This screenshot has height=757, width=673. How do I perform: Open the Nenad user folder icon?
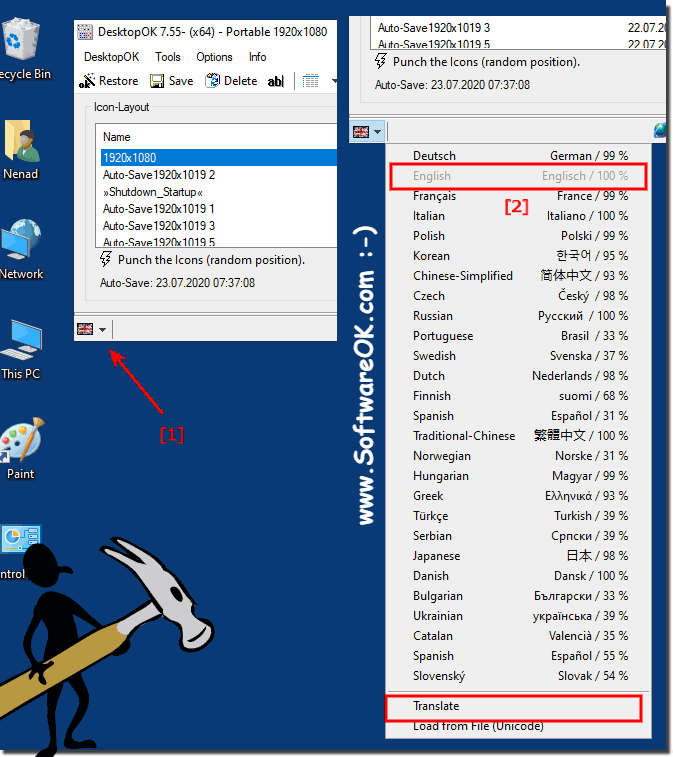20,150
